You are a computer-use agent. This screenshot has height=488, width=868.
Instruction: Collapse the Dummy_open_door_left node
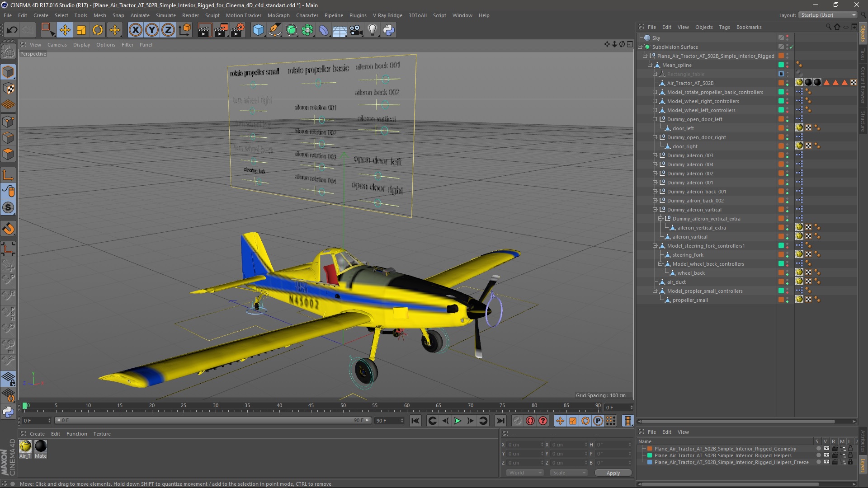[655, 119]
